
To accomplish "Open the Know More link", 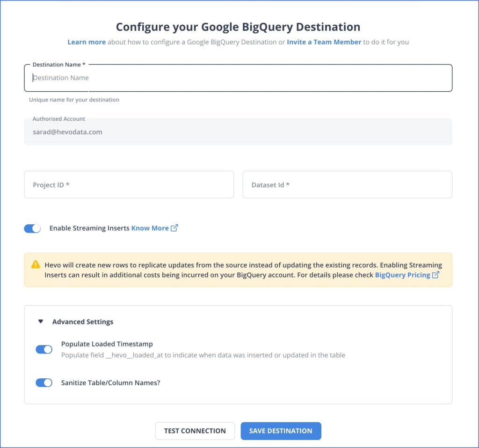I will pos(150,228).
